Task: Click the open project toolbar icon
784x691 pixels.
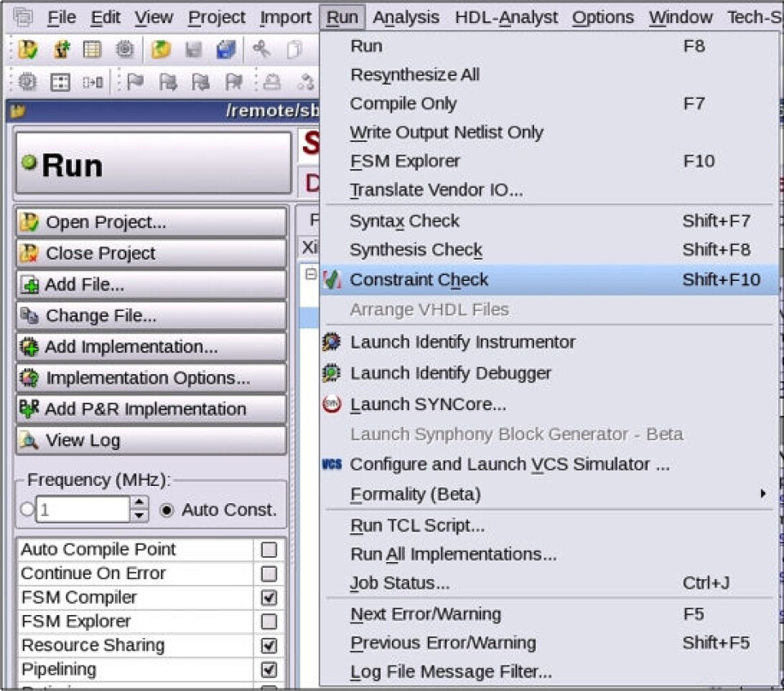Action: tap(28, 50)
